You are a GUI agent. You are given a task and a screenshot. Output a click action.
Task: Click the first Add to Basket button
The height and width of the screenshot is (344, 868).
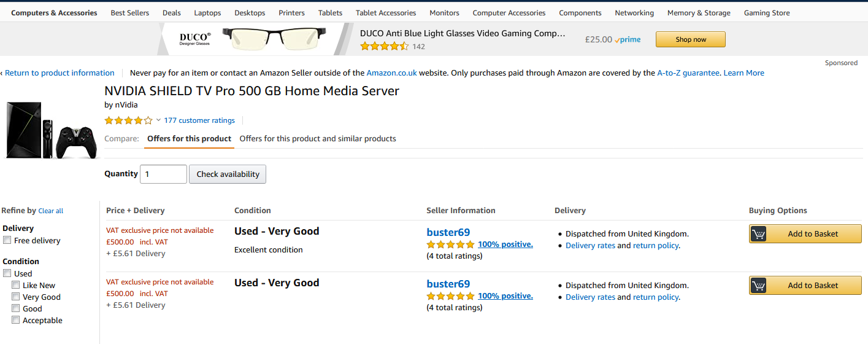point(805,234)
